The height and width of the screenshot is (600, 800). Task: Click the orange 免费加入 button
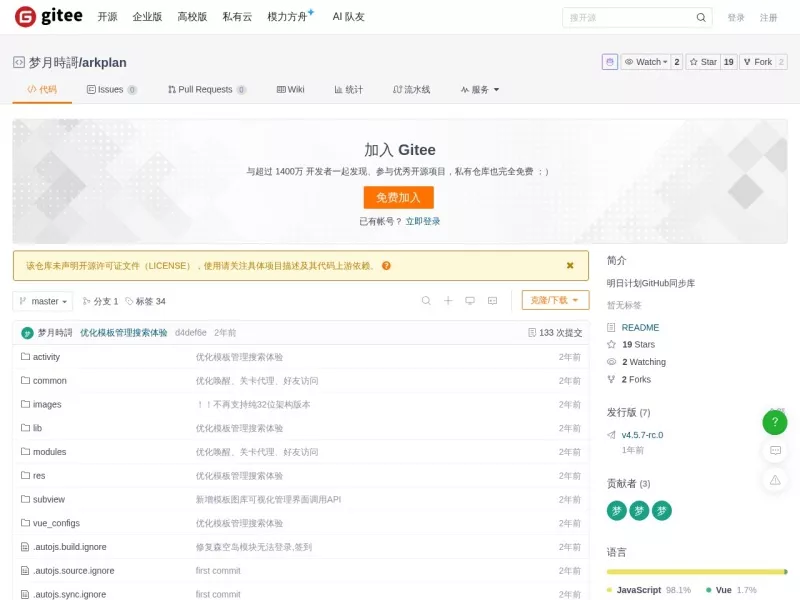point(398,197)
